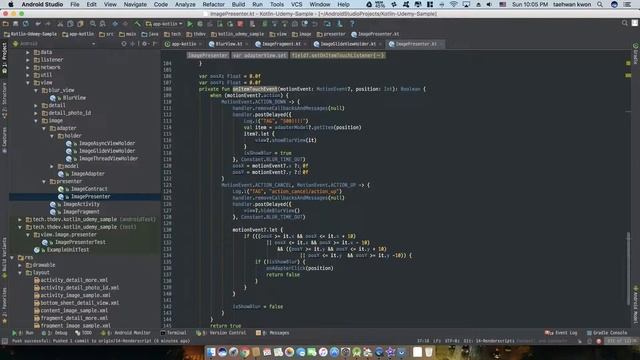Screen dimensions: 640x360
Task: Expand the model folder
Action: pyautogui.click(x=52, y=166)
